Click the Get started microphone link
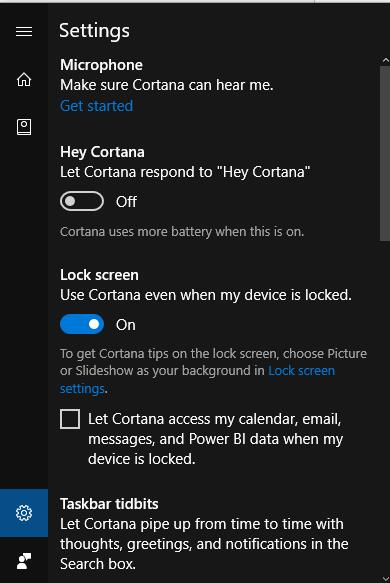390x583 pixels. pyautogui.click(x=96, y=106)
